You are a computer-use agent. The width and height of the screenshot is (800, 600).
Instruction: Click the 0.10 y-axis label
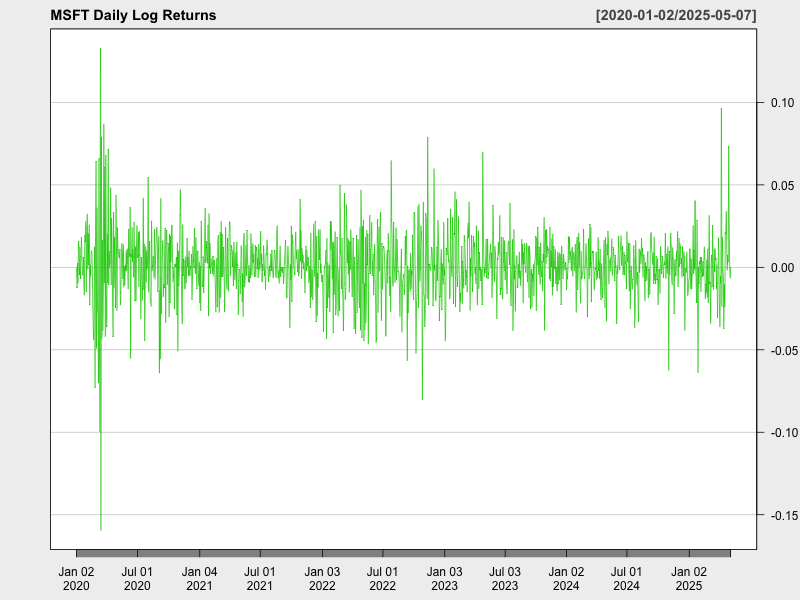782,103
